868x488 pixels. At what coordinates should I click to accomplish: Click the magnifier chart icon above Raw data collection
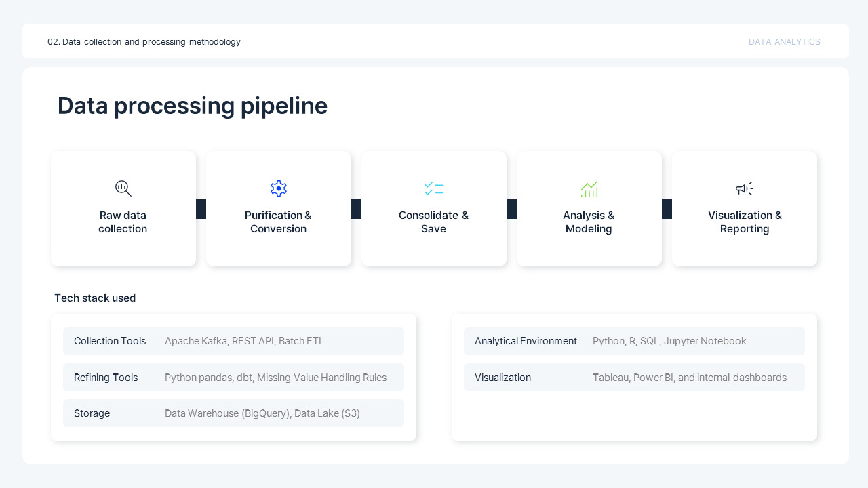pyautogui.click(x=123, y=188)
